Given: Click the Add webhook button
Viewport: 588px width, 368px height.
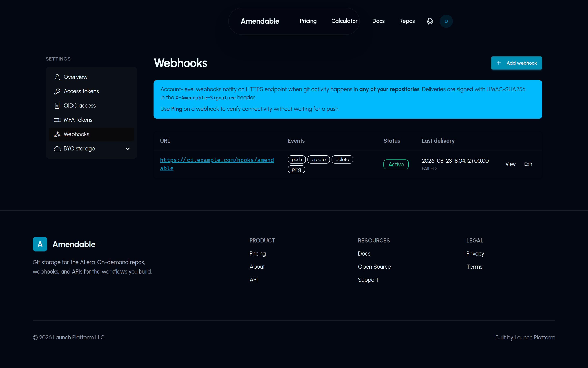Looking at the screenshot, I should click(517, 63).
